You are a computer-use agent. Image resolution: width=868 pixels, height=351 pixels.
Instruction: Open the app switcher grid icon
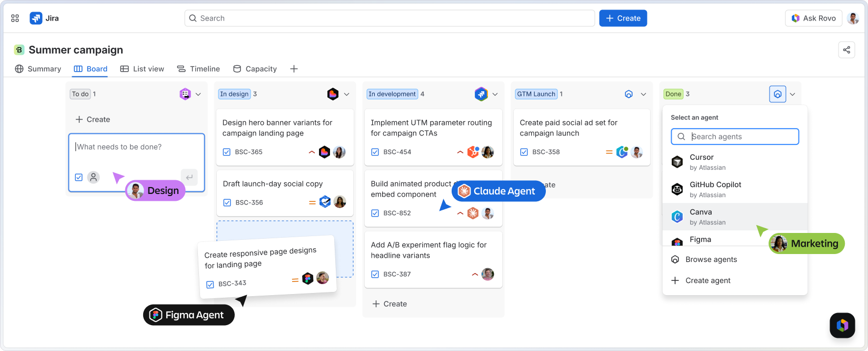[x=15, y=18]
